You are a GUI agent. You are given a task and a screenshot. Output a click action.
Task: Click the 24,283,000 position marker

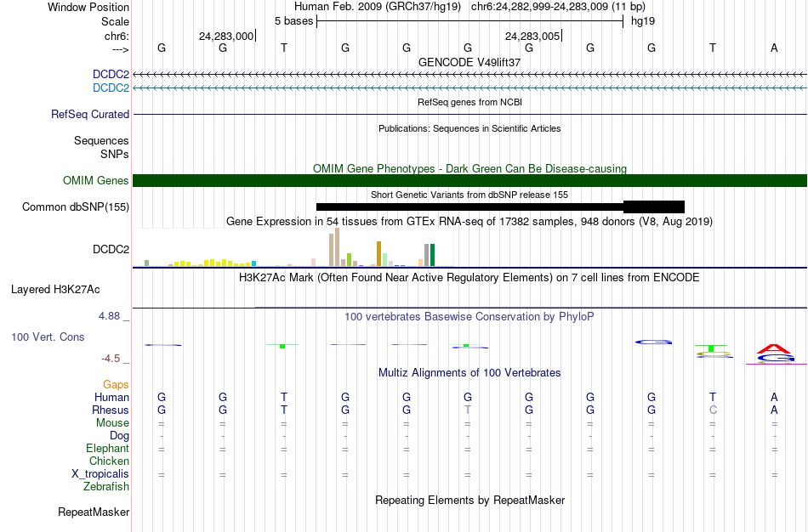pyautogui.click(x=226, y=36)
